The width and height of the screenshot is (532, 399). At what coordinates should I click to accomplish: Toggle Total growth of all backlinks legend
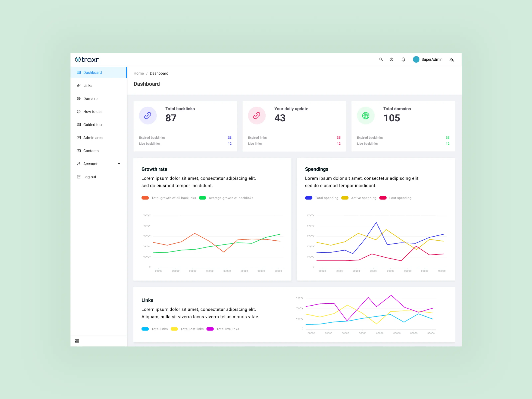[169, 198]
